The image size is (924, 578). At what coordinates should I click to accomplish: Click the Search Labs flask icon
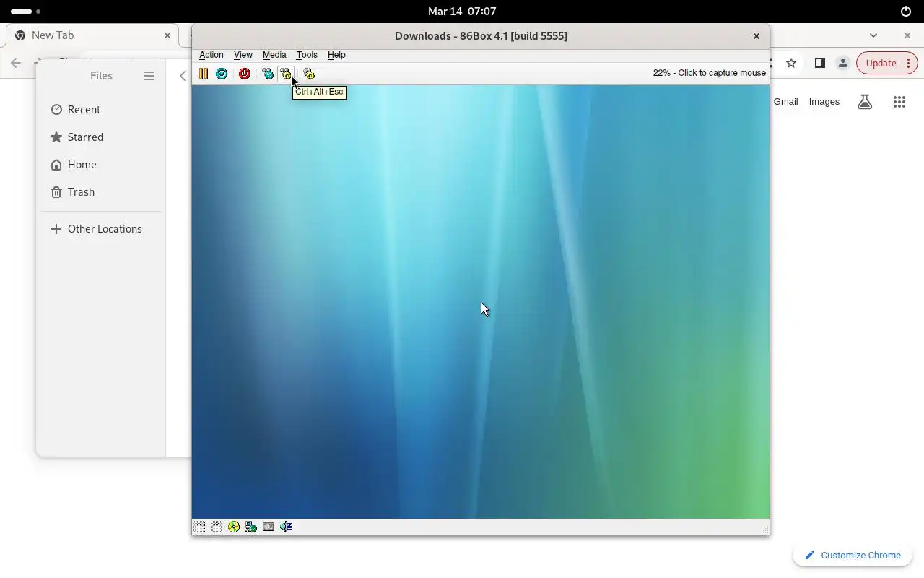tap(865, 102)
